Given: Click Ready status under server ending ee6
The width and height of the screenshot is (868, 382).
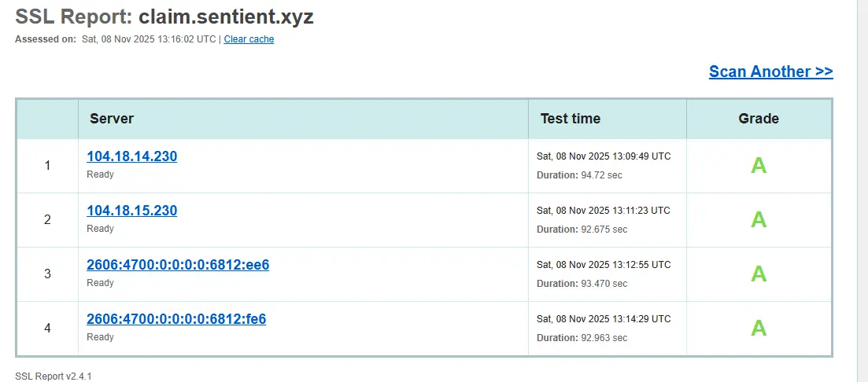Looking at the screenshot, I should pyautogui.click(x=100, y=283).
